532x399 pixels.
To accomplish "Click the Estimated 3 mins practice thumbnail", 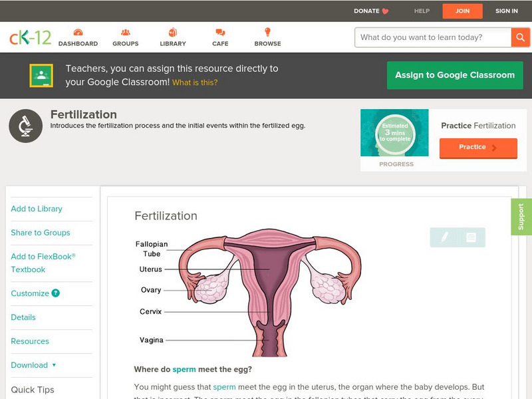I will click(x=394, y=132).
